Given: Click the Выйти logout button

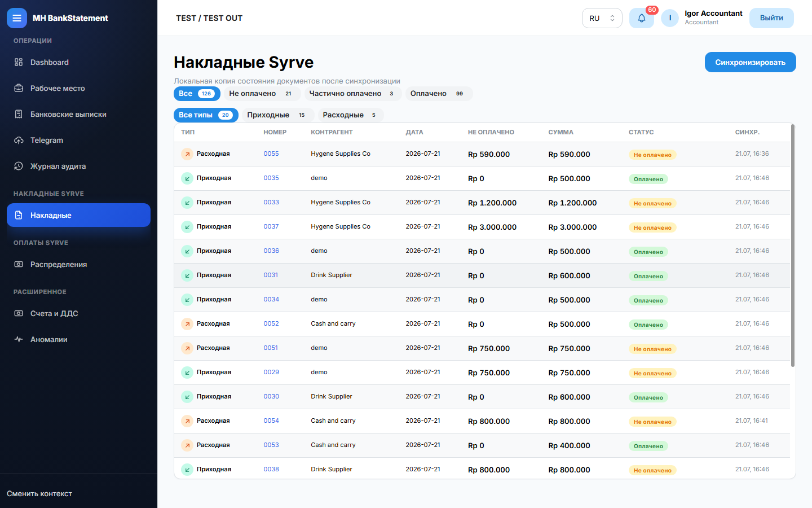Looking at the screenshot, I should pyautogui.click(x=771, y=18).
